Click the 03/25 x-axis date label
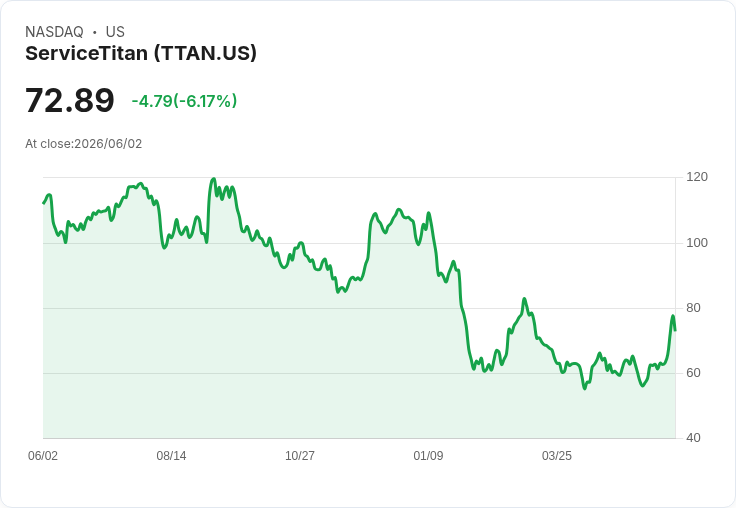 pyautogui.click(x=557, y=455)
